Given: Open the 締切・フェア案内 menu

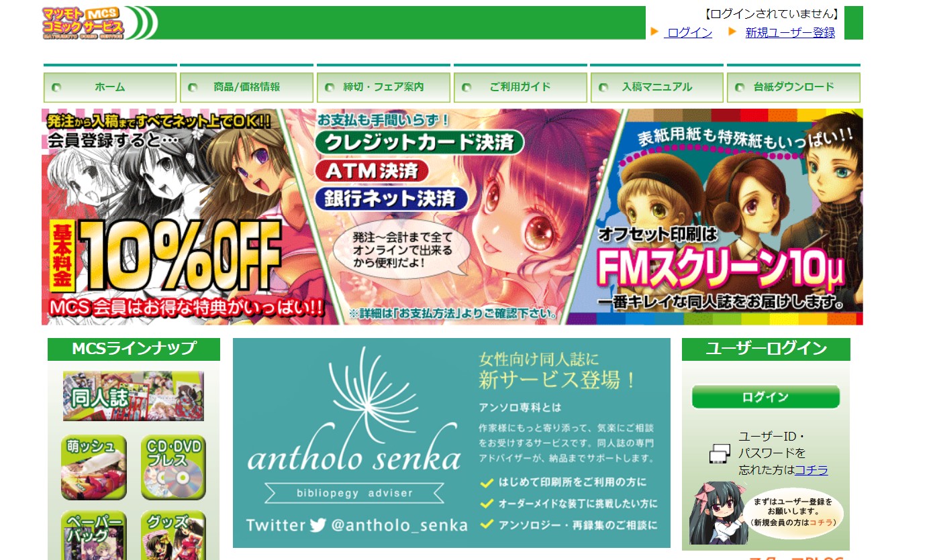Looking at the screenshot, I should pos(383,87).
